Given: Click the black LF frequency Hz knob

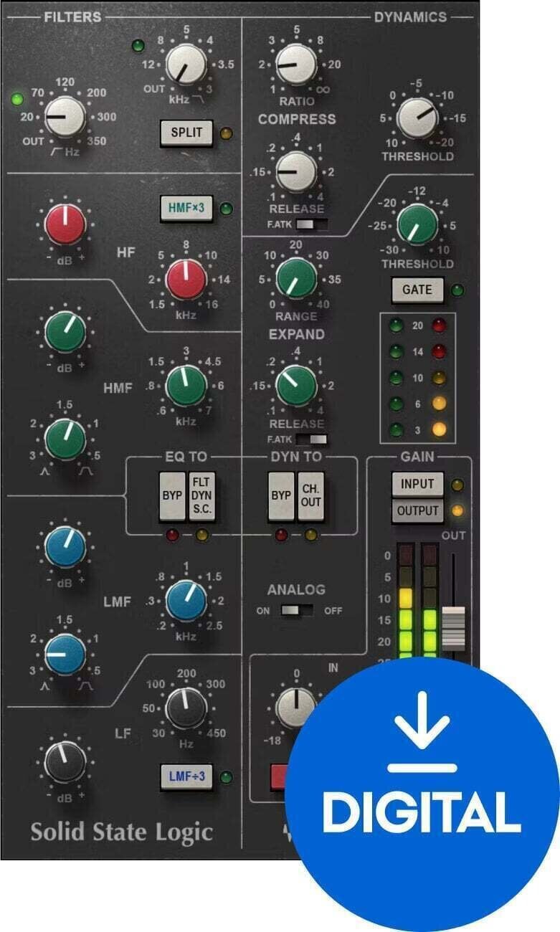Looking at the screenshot, I should (x=186, y=708).
